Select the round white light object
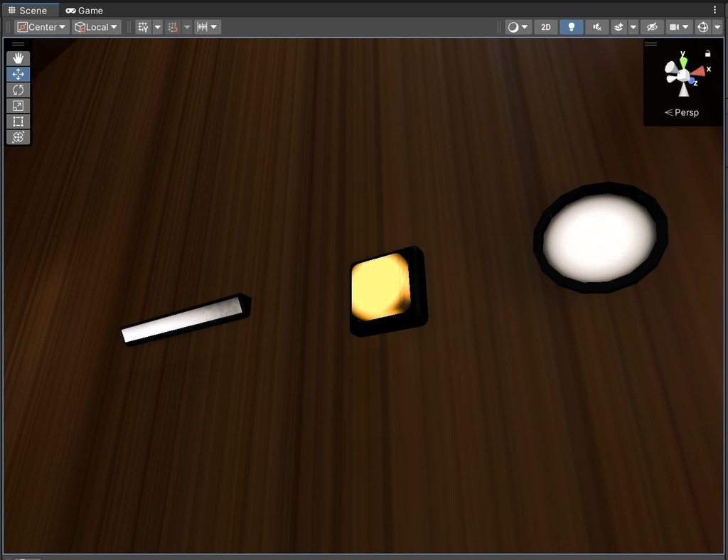Viewport: 728px width, 560px height. click(x=600, y=237)
